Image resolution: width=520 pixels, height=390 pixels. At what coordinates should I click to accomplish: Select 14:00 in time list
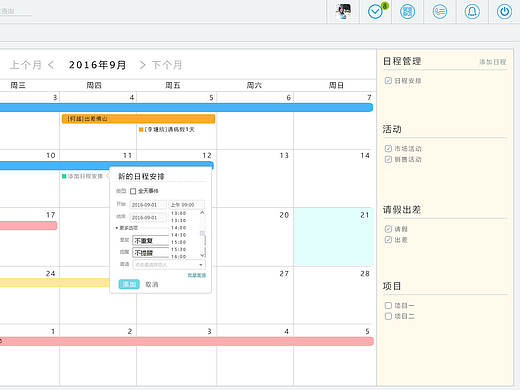click(x=179, y=228)
